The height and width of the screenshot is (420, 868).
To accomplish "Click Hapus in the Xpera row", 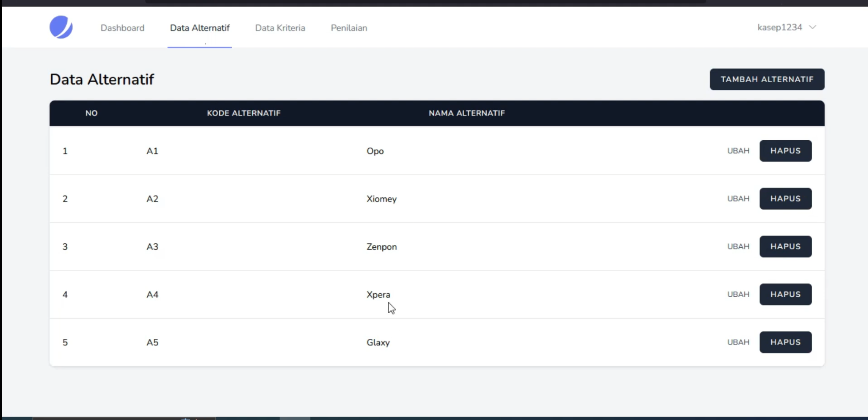I will pyautogui.click(x=785, y=294).
